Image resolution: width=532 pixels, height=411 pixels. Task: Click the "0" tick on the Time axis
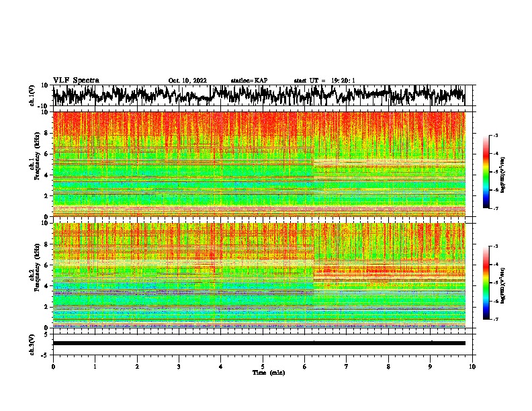(x=53, y=367)
